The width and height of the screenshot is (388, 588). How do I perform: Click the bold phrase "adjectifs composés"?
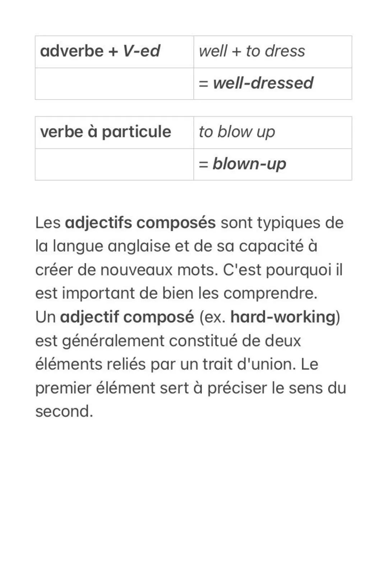140,223
